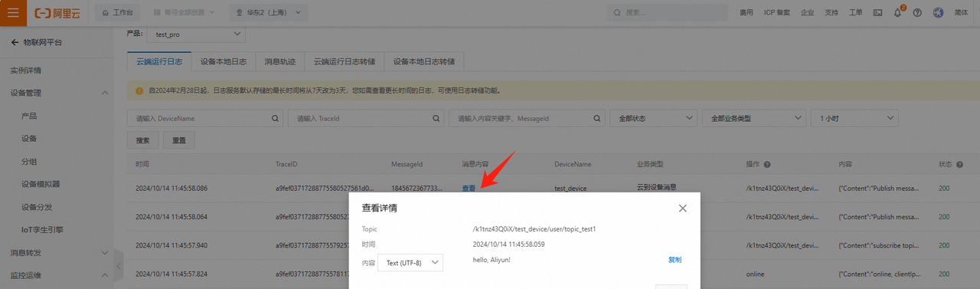Open 支持 in top navigation
The width and height of the screenshot is (980, 289).
pos(831,13)
